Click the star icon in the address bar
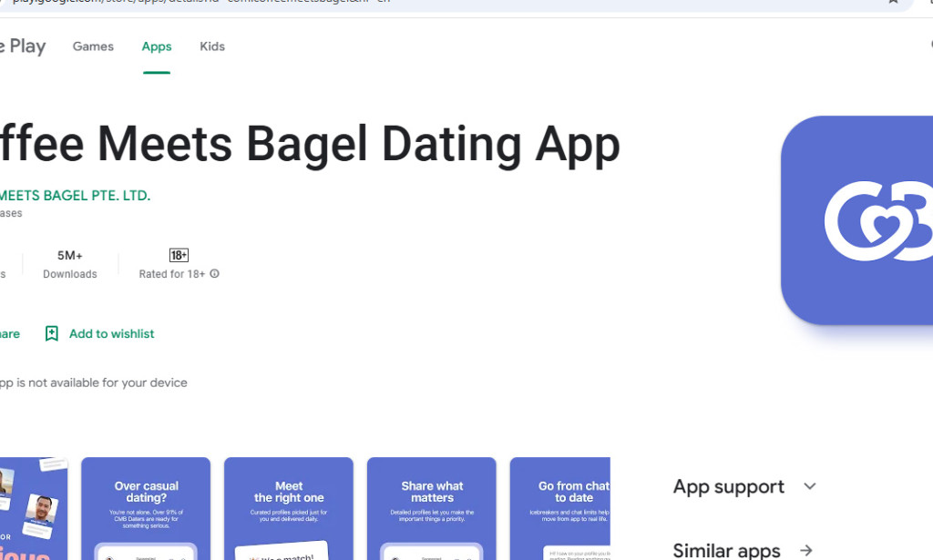The image size is (933, 560). click(892, 5)
